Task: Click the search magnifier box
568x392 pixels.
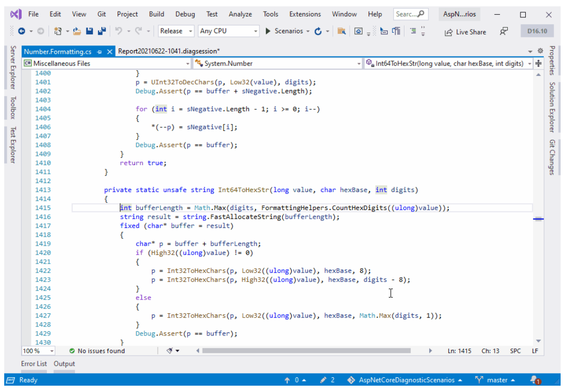Action: [411, 14]
